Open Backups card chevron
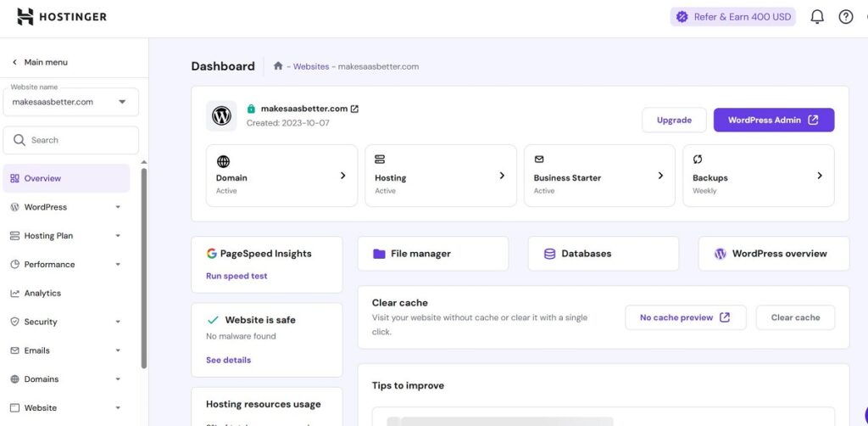Screen dimensions: 868x426 click(x=820, y=176)
